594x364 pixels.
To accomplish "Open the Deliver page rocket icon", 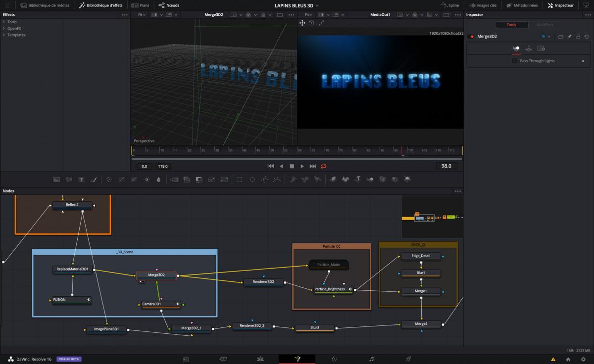I will (408, 359).
